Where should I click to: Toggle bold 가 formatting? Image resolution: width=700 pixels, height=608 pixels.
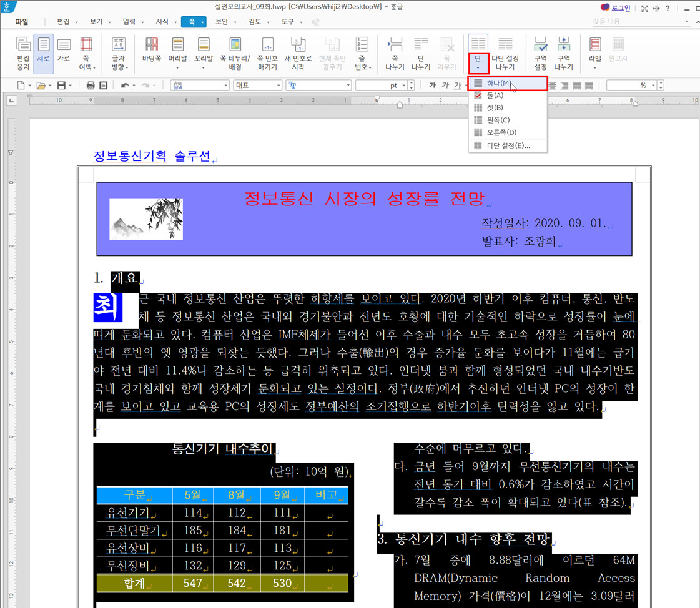coord(432,86)
